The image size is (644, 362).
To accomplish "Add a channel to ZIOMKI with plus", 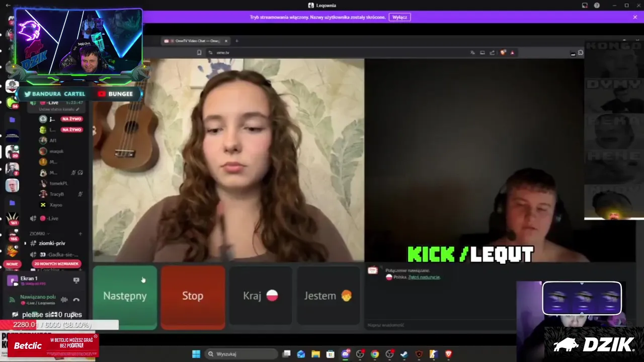I will pos(80,234).
